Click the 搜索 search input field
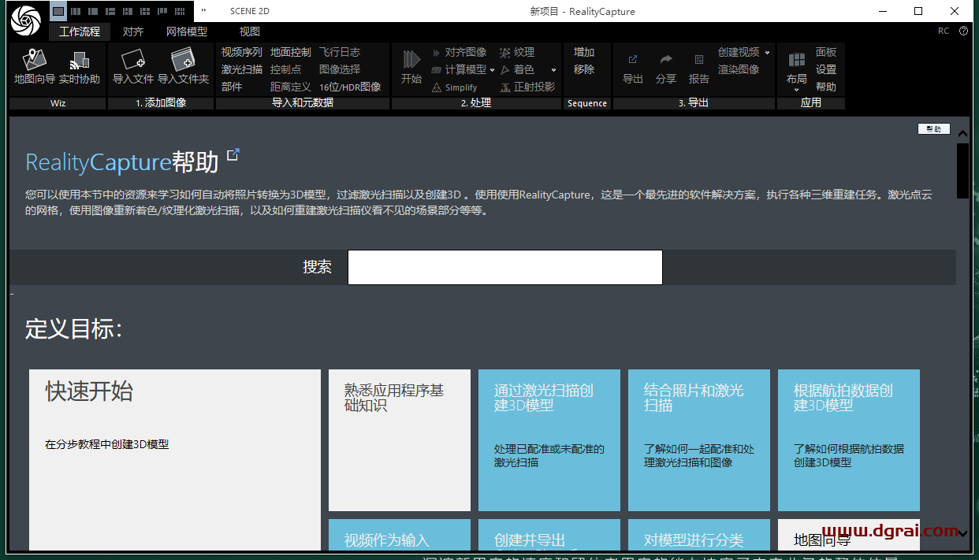 pyautogui.click(x=504, y=267)
